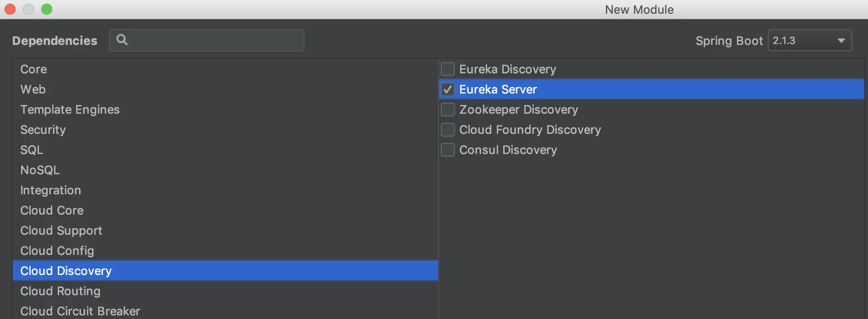Enable Zookeeper Discovery dependency
868x319 pixels.
coord(448,110)
